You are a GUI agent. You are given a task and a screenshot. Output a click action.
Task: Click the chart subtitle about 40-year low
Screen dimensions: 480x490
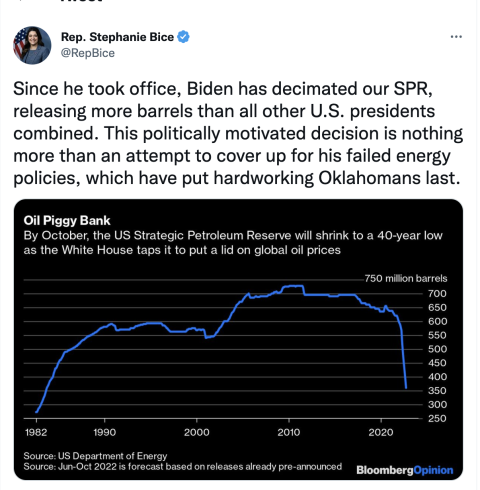point(233,243)
